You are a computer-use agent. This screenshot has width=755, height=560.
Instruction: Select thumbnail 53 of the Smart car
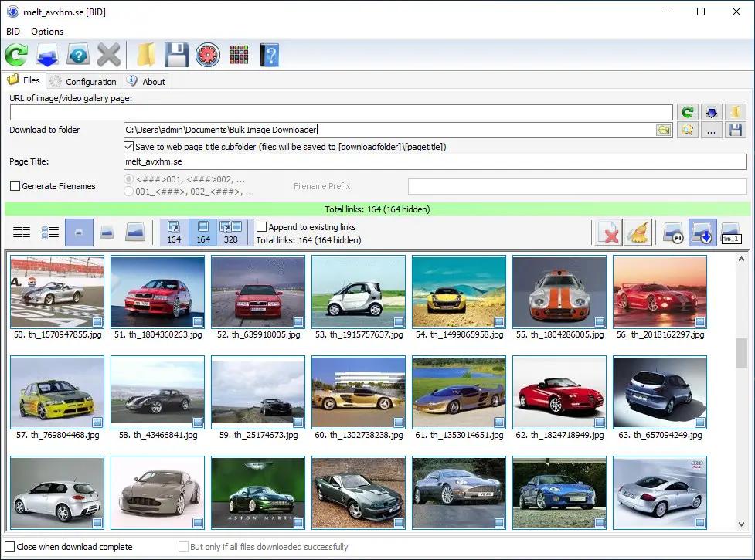[x=358, y=292]
